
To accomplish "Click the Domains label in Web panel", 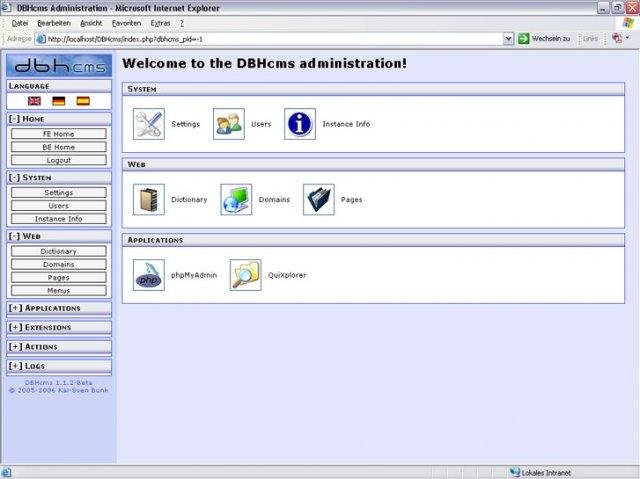I will [x=274, y=200].
